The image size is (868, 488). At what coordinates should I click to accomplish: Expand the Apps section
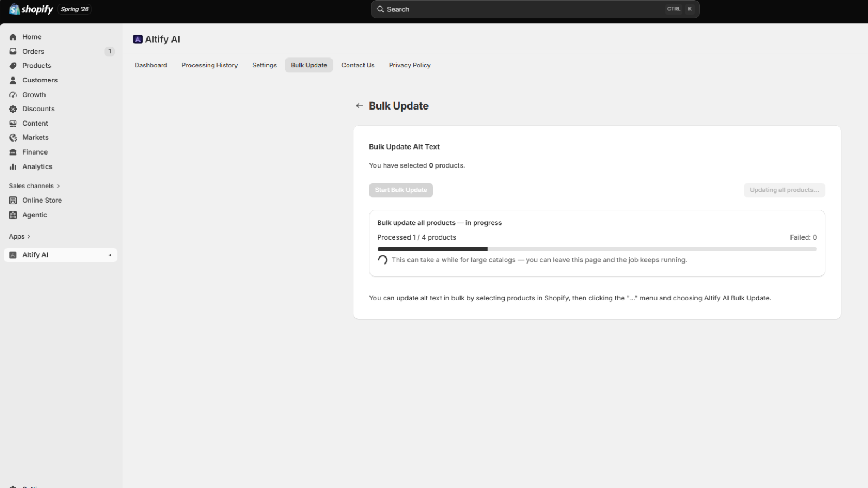click(x=20, y=236)
